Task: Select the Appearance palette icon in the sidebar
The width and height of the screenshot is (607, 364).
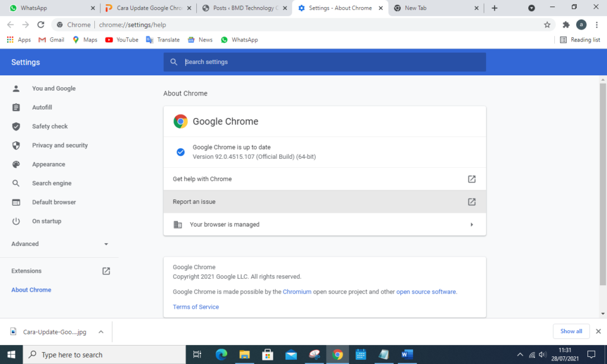Action: (x=15, y=164)
